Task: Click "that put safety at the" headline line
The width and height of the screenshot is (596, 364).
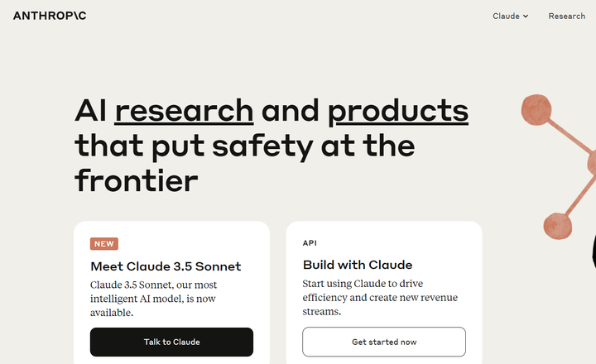Action: tap(245, 146)
